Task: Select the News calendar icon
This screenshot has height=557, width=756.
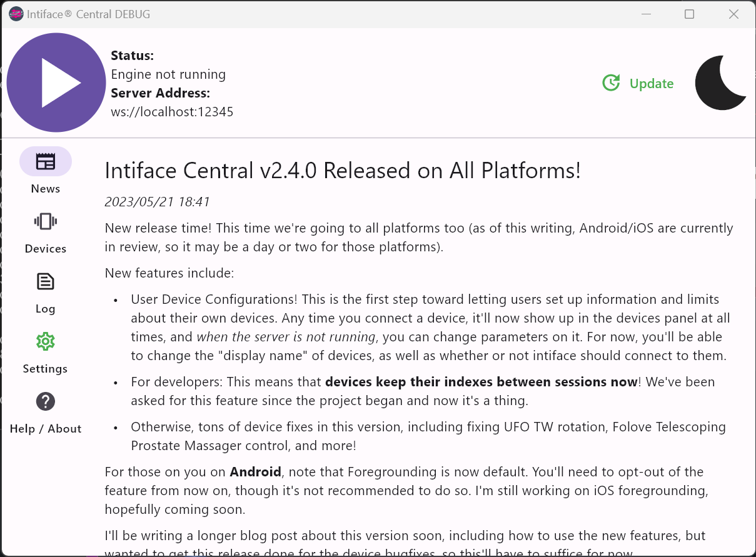Action: (x=45, y=161)
